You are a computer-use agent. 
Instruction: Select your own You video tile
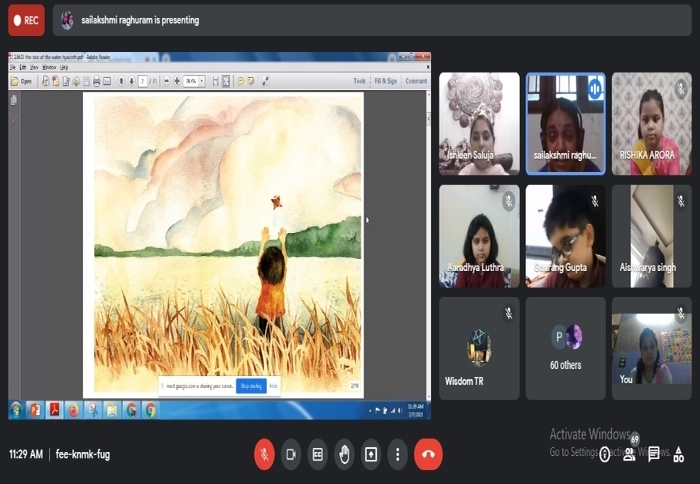tap(652, 348)
